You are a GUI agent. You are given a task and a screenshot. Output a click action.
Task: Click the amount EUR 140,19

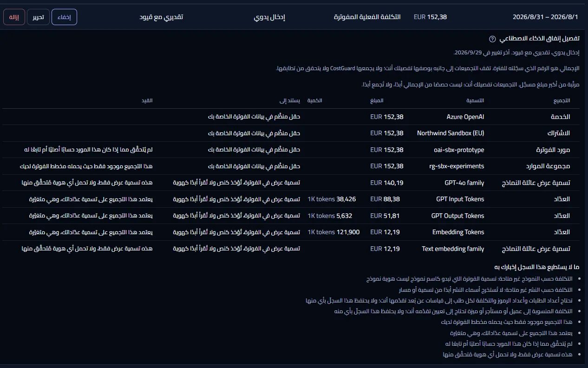coord(387,183)
